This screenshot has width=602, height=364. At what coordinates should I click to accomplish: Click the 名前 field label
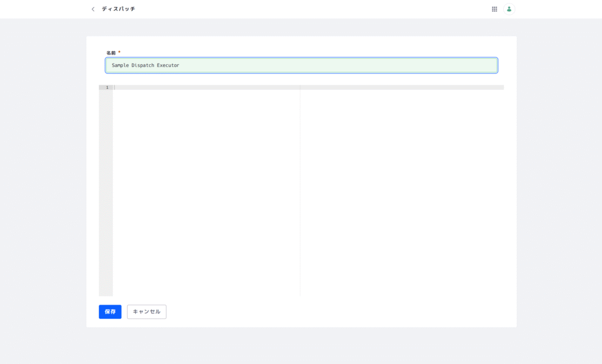111,53
